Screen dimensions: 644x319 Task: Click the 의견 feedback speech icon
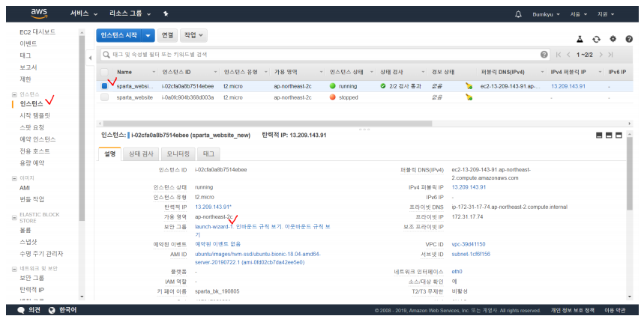coord(21,311)
